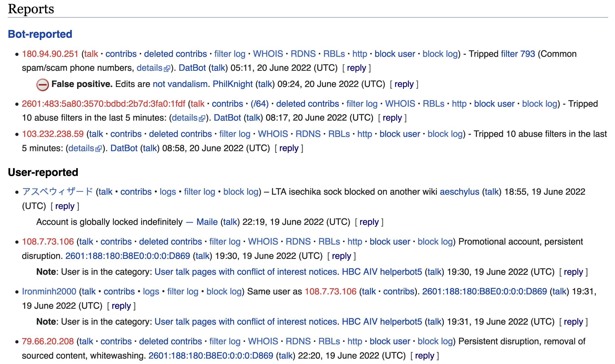Open WHOIS for 108.7.73.106

pyautogui.click(x=263, y=242)
